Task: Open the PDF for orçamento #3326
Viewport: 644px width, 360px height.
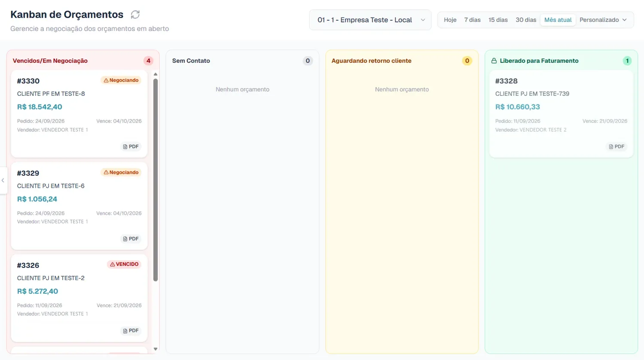Action: (x=131, y=331)
